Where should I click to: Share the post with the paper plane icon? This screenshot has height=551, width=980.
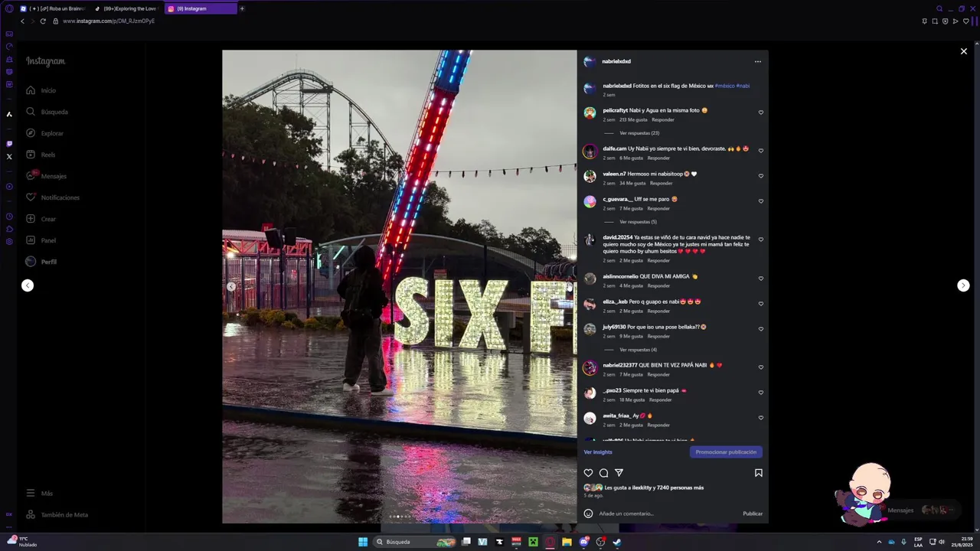click(x=619, y=473)
